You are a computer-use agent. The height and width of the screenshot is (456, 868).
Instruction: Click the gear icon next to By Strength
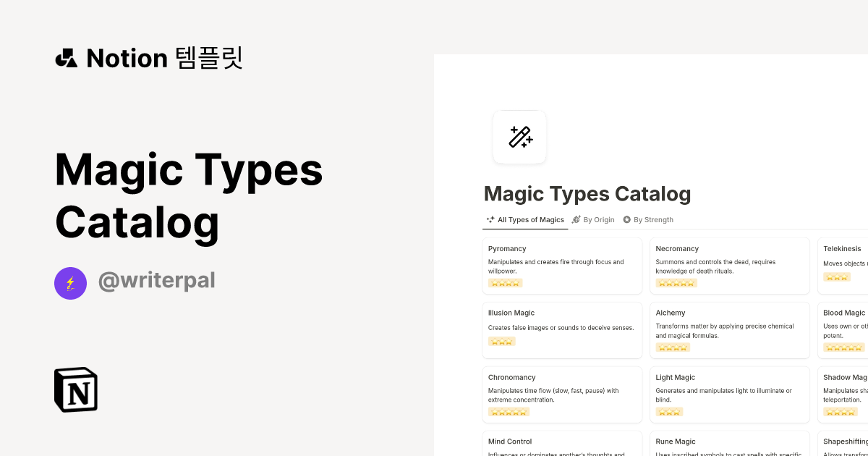tap(626, 219)
